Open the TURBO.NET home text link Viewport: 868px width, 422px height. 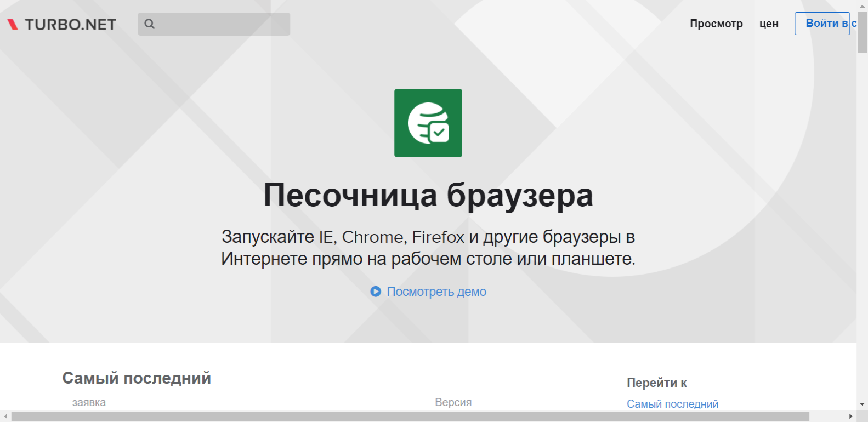point(70,25)
